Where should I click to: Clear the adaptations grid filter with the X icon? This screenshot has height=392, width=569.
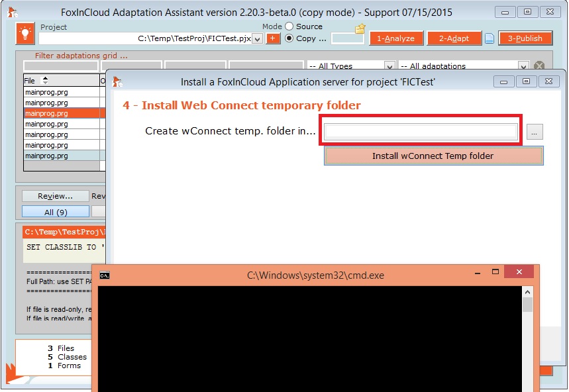(x=539, y=66)
